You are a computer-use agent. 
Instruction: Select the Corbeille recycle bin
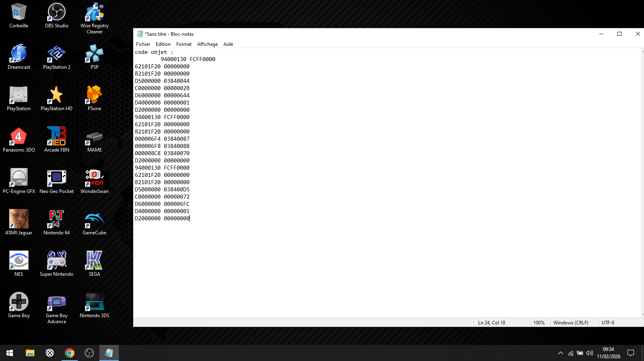tap(19, 12)
